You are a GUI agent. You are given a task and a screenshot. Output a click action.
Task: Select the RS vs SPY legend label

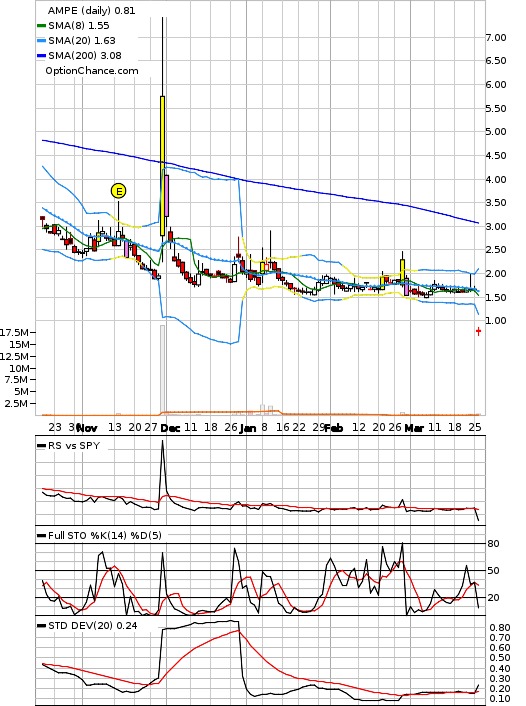point(74,446)
